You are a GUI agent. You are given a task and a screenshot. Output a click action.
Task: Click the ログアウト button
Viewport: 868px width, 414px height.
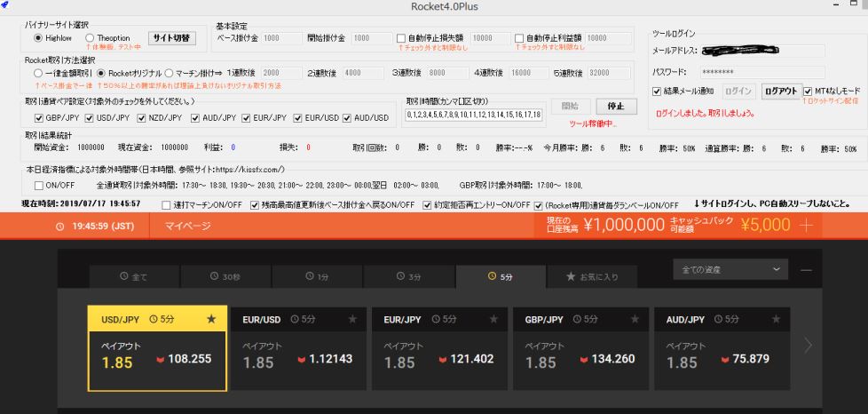tap(781, 92)
